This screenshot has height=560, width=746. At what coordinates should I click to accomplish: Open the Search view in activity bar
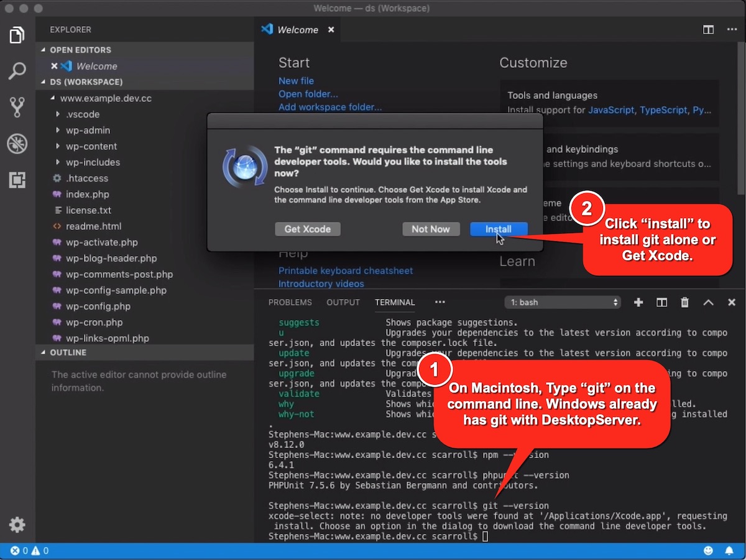pyautogui.click(x=17, y=71)
